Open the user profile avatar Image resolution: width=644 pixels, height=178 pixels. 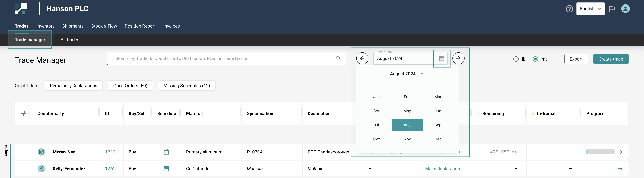[625, 9]
